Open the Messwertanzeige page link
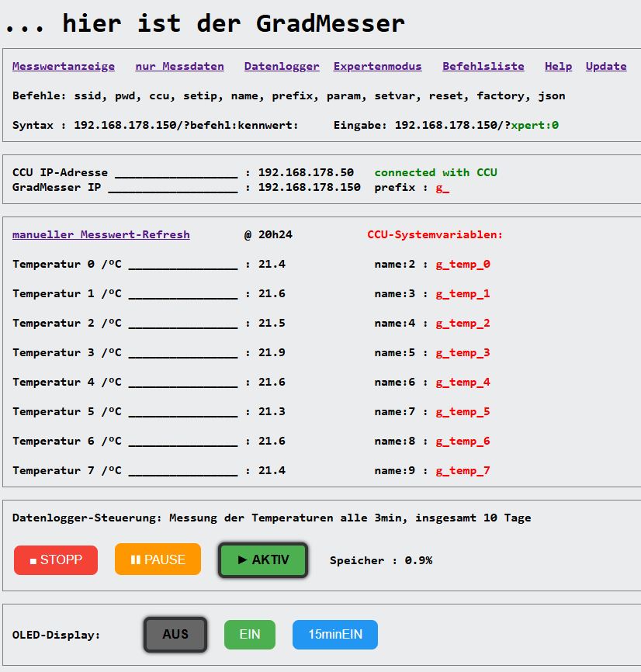Screen dimensions: 641x672 64,67
